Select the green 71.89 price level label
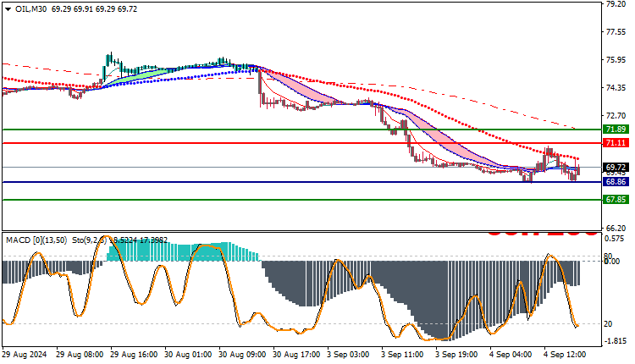 tap(616, 130)
